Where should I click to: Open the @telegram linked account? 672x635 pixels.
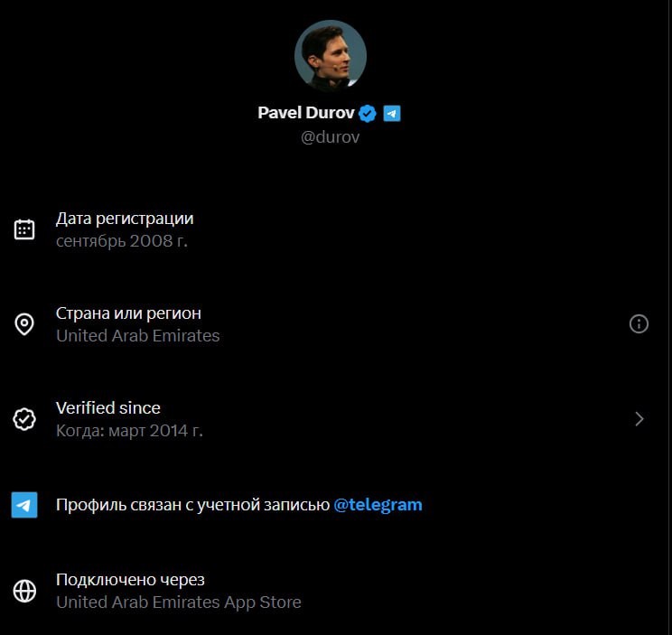pos(378,505)
